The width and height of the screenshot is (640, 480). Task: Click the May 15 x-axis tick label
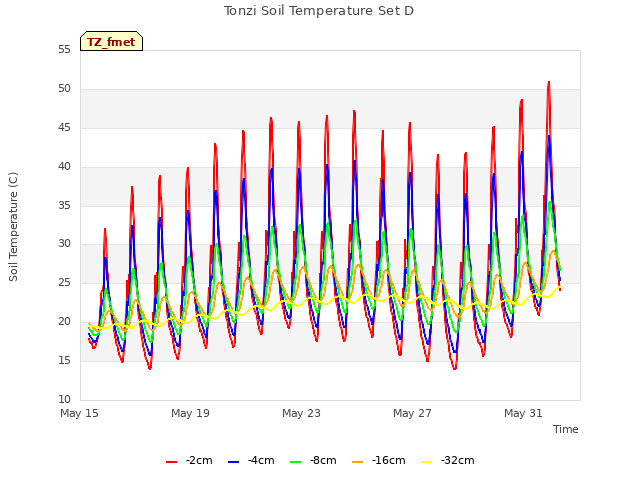click(x=79, y=413)
